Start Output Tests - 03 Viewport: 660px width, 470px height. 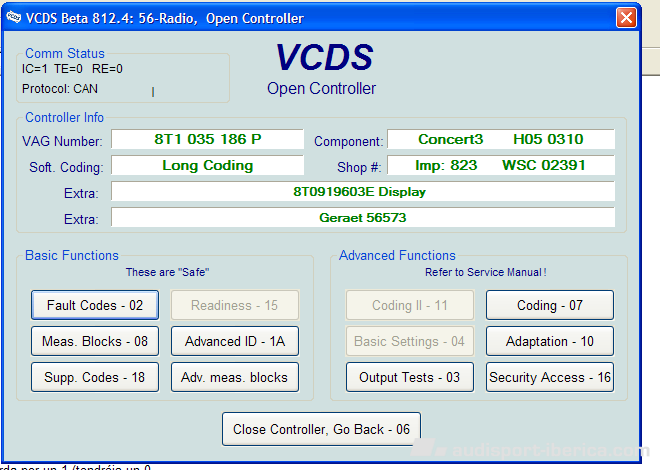coord(410,377)
